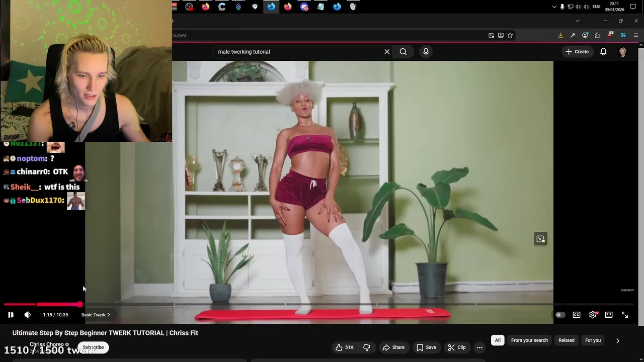Select the For you filter chip

click(593, 340)
